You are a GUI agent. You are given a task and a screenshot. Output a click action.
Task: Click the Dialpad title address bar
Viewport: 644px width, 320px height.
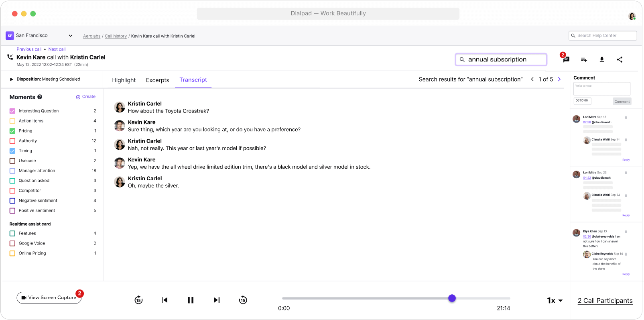(x=328, y=14)
